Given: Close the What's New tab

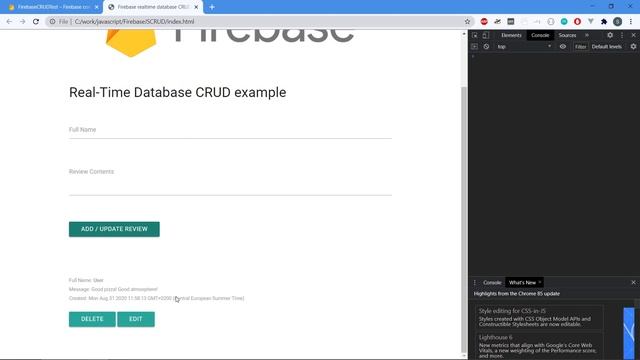Looking at the screenshot, I should click(540, 282).
